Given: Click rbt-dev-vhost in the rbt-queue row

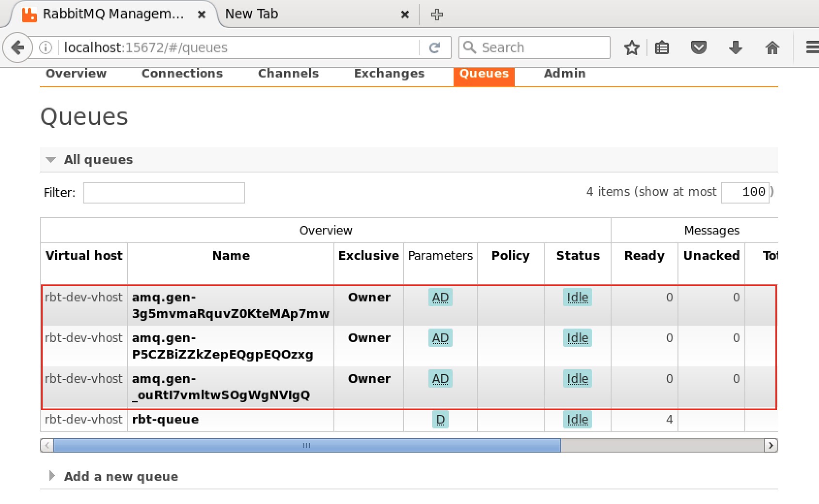Looking at the screenshot, I should click(x=83, y=419).
